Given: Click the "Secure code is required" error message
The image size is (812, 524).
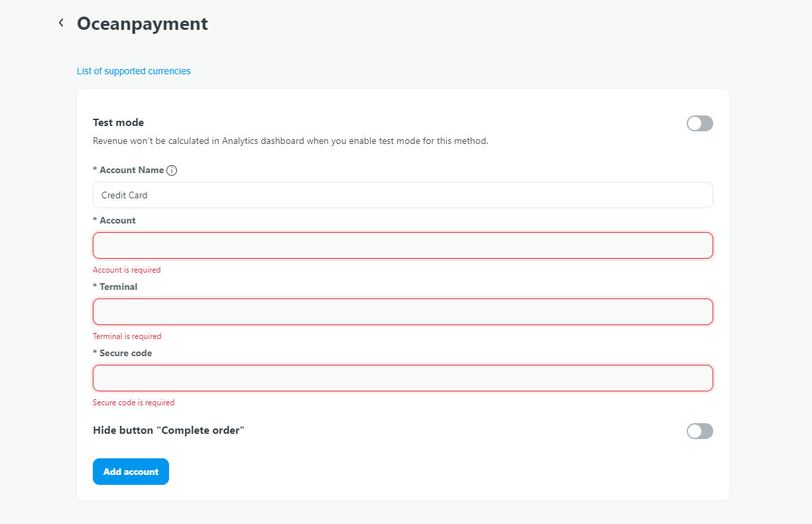Looking at the screenshot, I should pyautogui.click(x=133, y=403).
